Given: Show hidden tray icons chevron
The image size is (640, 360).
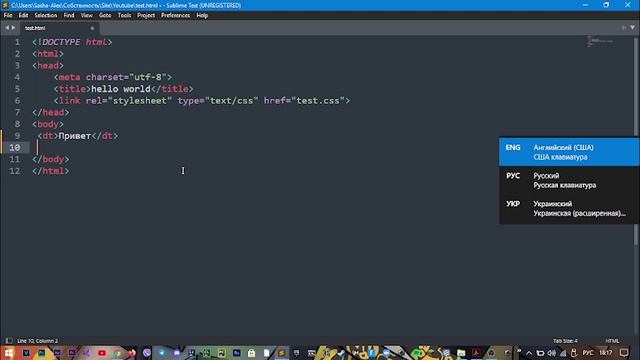Looking at the screenshot, I should point(529,353).
